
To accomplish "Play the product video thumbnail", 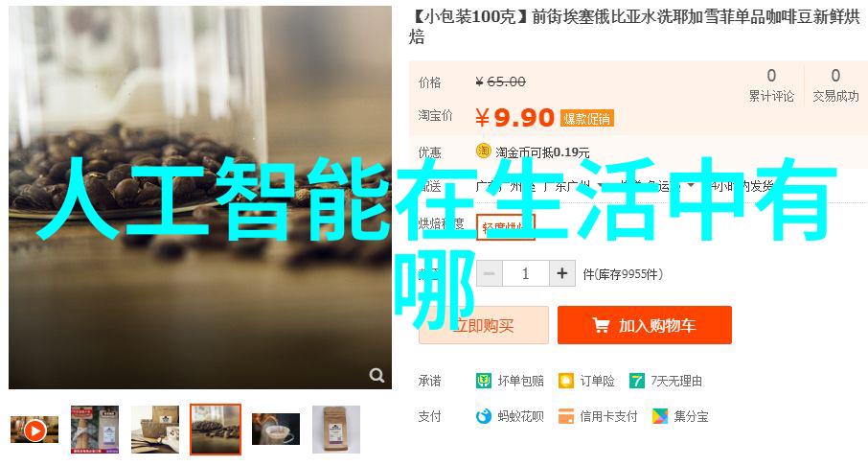I will click(x=34, y=430).
